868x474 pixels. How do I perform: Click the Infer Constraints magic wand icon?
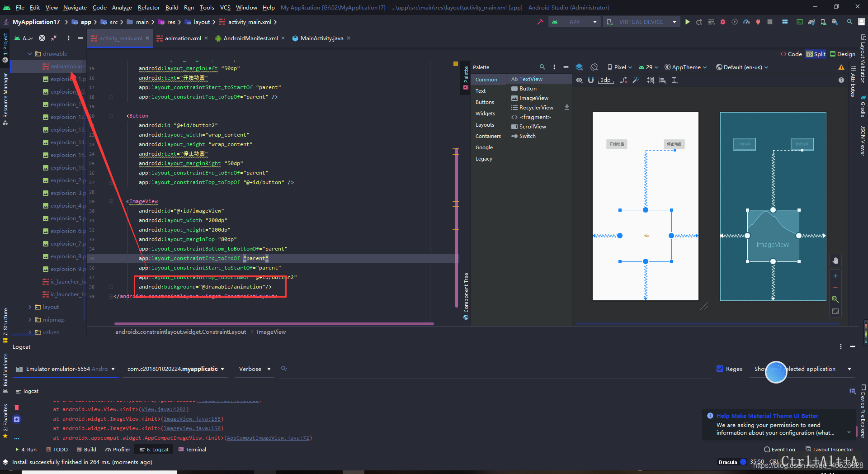636,80
